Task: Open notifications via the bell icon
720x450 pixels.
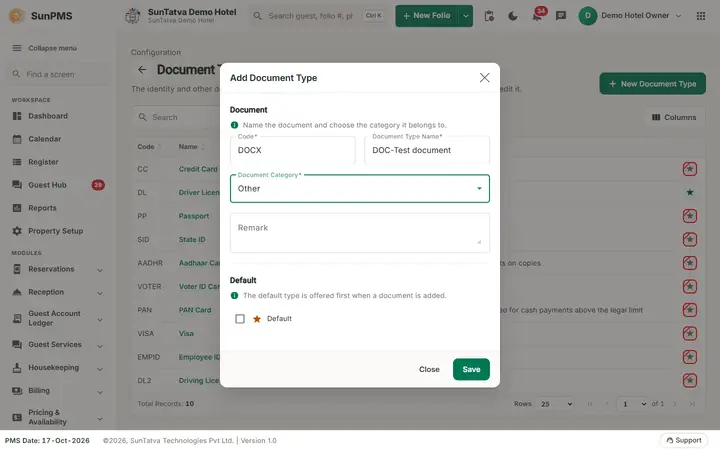Action: (537, 16)
